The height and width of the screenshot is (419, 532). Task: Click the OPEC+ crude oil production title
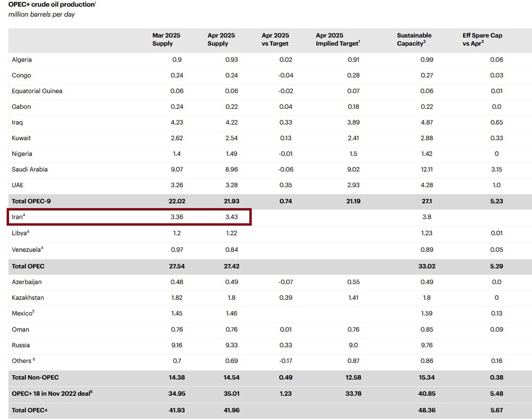[x=52, y=4]
